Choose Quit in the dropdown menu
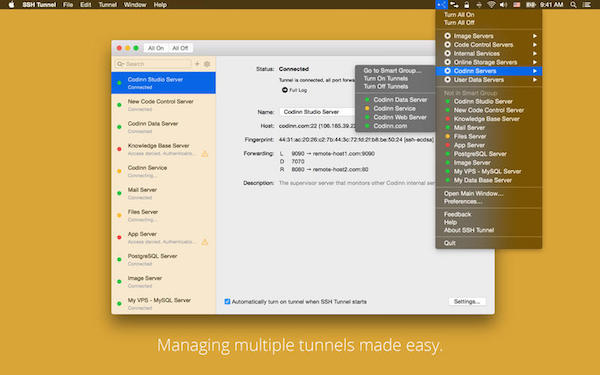This screenshot has height=375, width=600. 489,243
